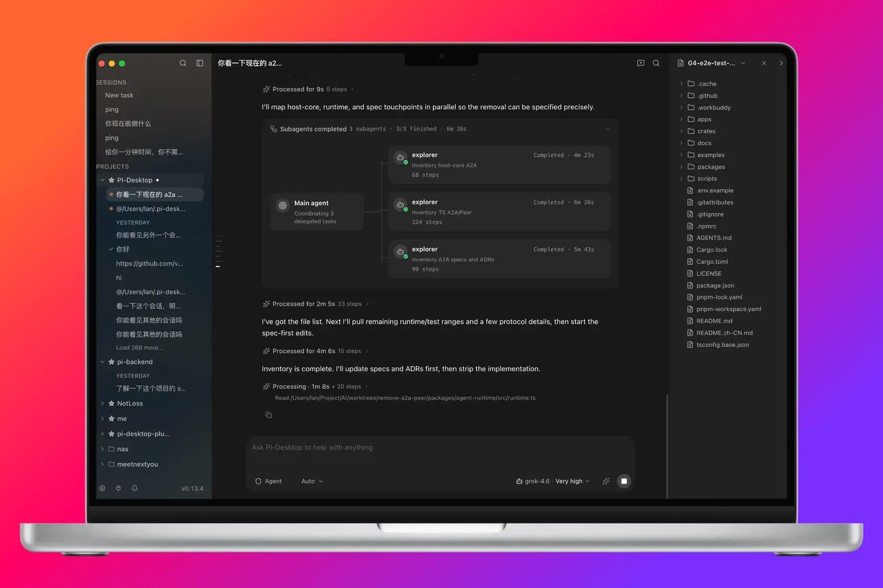
Task: Click the sparkle icon beside stop button
Action: click(606, 481)
